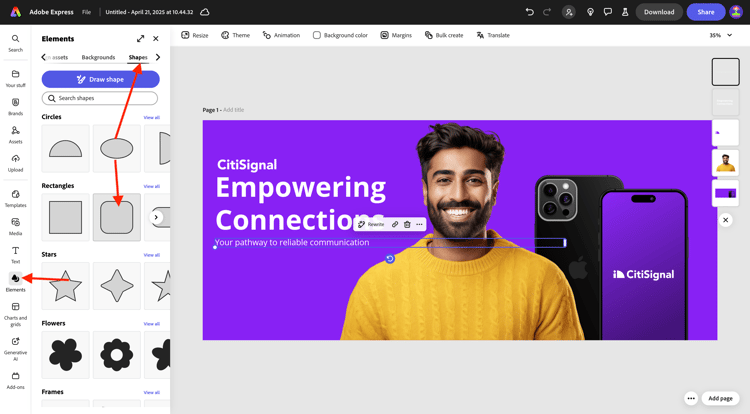Delete selected text with trash icon
750x414 pixels.
[407, 224]
